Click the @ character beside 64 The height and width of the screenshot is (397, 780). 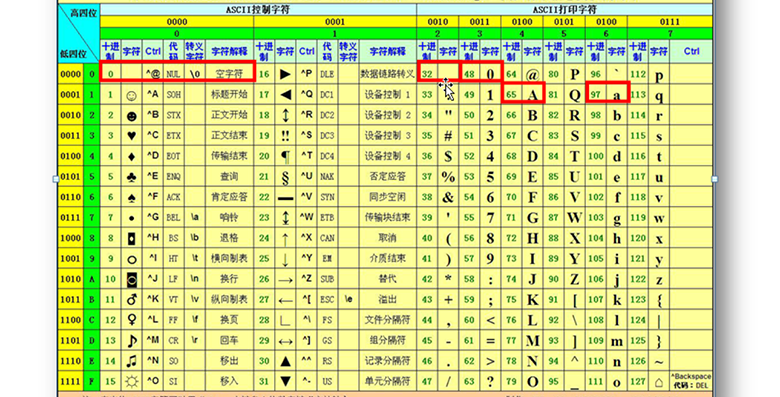(532, 75)
